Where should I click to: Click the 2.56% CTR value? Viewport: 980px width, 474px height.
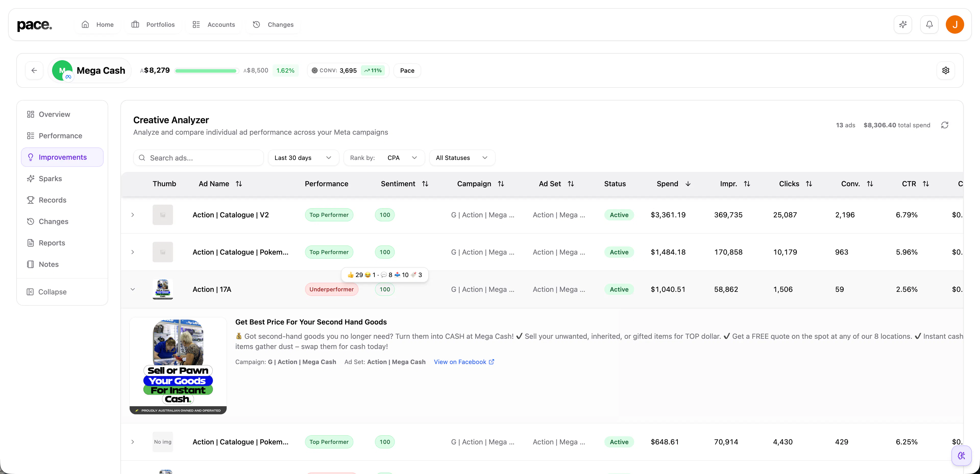pos(906,290)
